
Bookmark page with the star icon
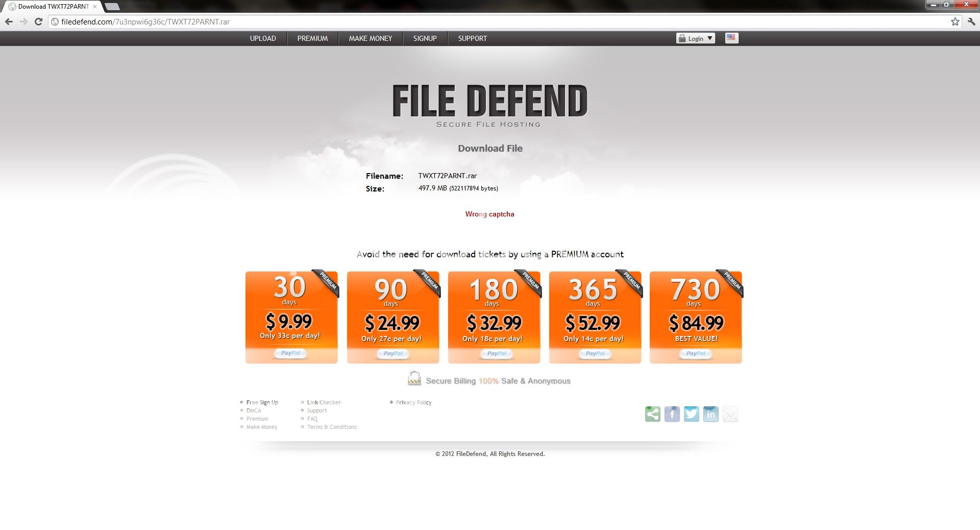click(x=955, y=21)
